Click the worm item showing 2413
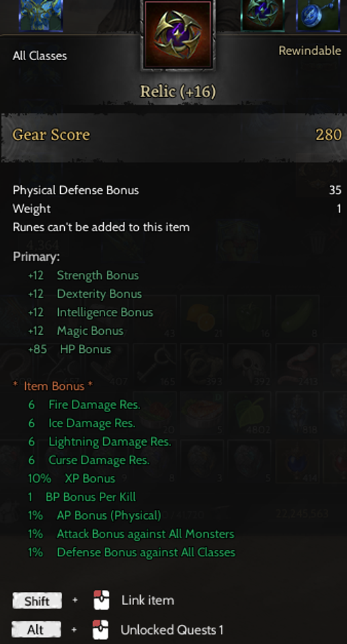 point(298,365)
